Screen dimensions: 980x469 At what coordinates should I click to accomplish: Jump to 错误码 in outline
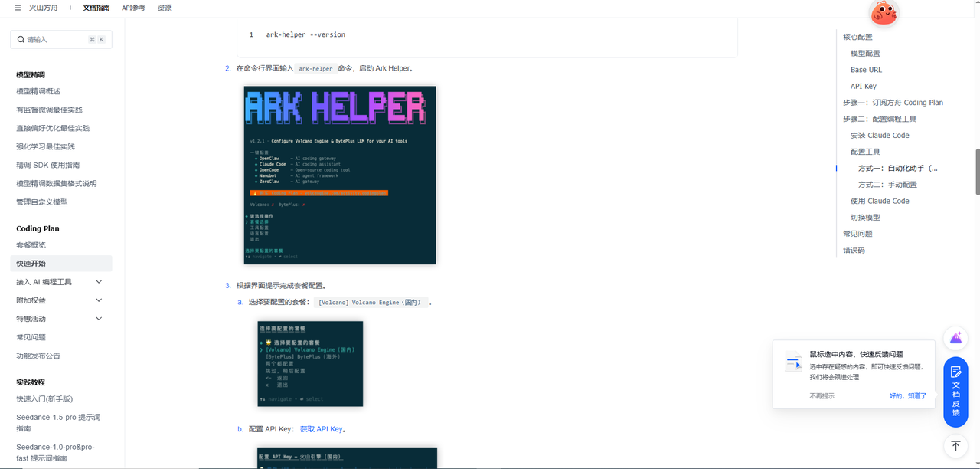tap(854, 251)
